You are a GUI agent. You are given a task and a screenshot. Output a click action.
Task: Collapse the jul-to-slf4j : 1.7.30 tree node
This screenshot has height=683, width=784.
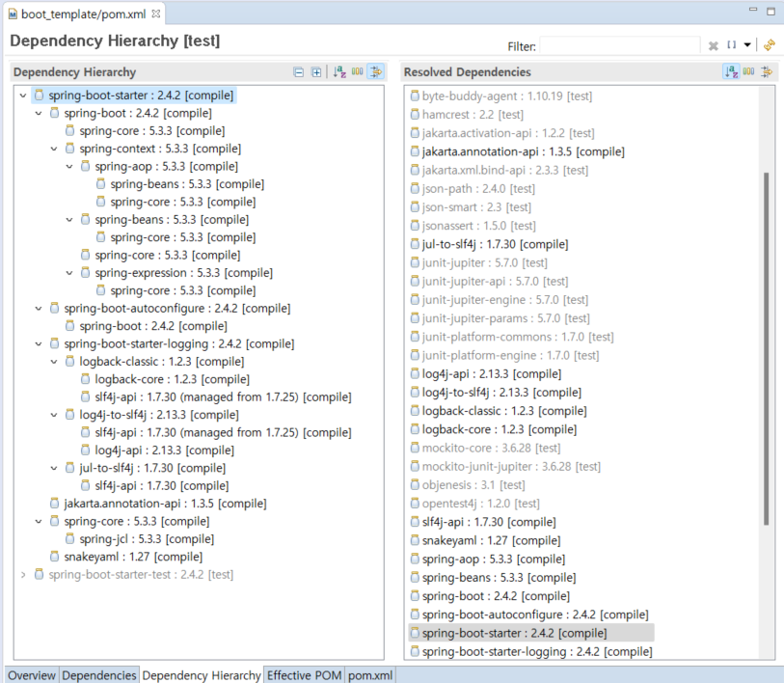click(x=54, y=468)
